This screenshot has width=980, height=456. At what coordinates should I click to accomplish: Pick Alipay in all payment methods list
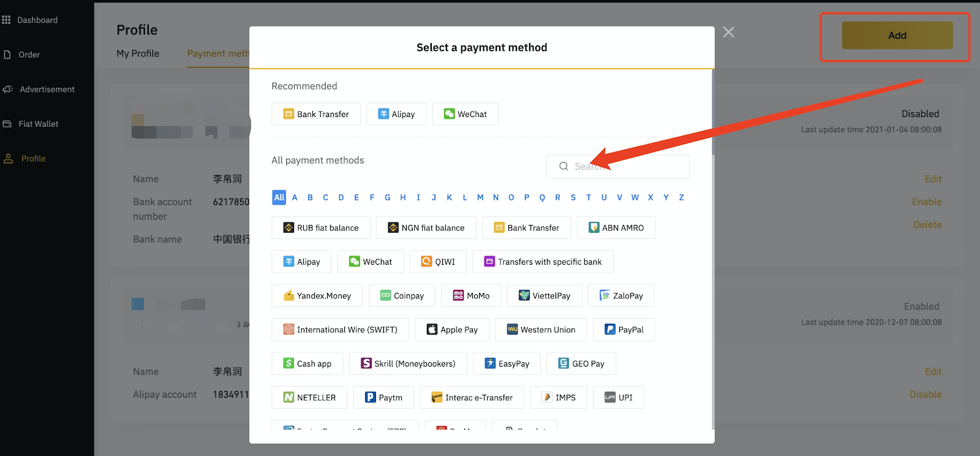(301, 262)
